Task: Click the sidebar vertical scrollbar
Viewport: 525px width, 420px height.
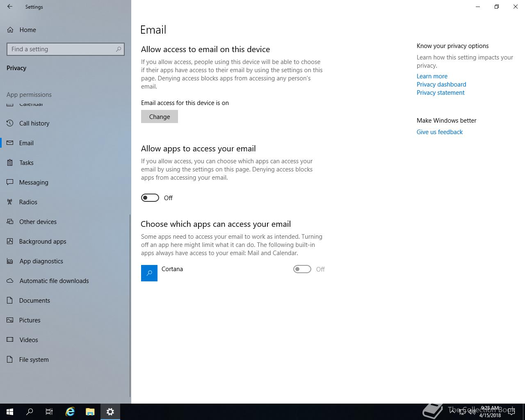Action: coord(130,306)
